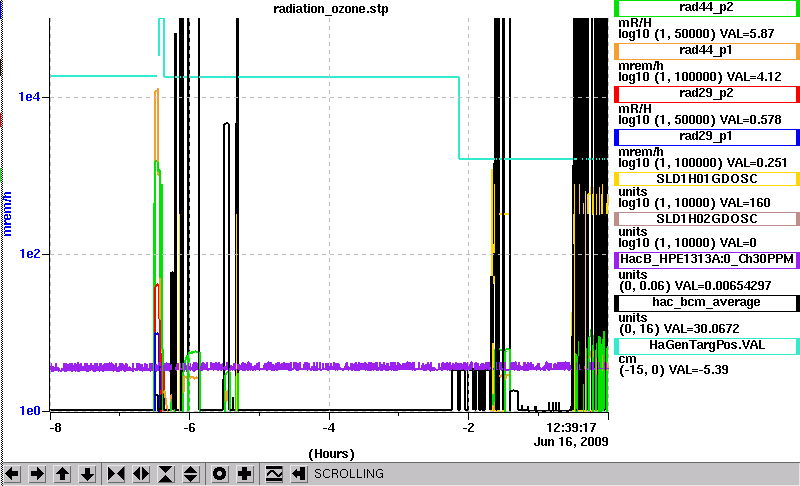The height and width of the screenshot is (486, 800).
Task: Select the hac_bcm_average legend entry
Action: (x=707, y=303)
